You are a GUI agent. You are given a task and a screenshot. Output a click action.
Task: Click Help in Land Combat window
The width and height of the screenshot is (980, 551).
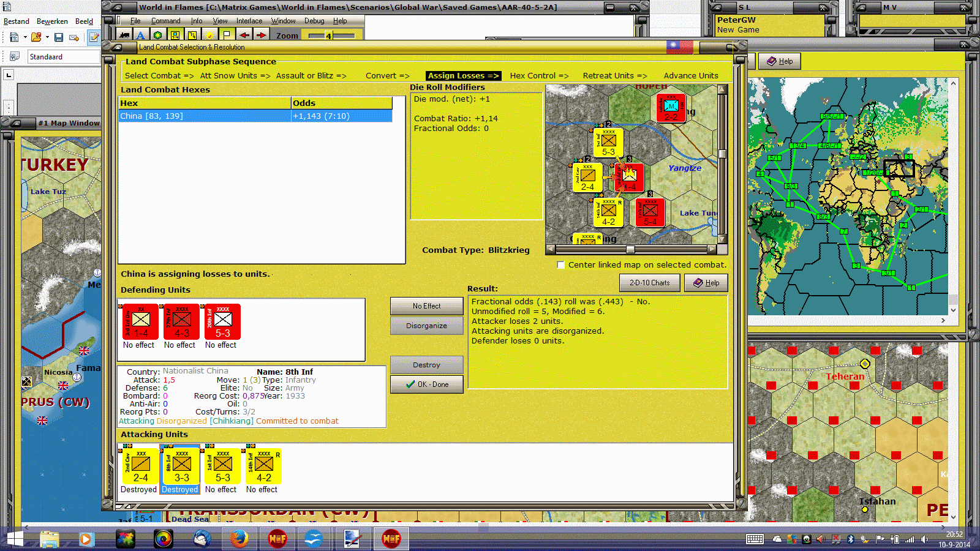706,283
